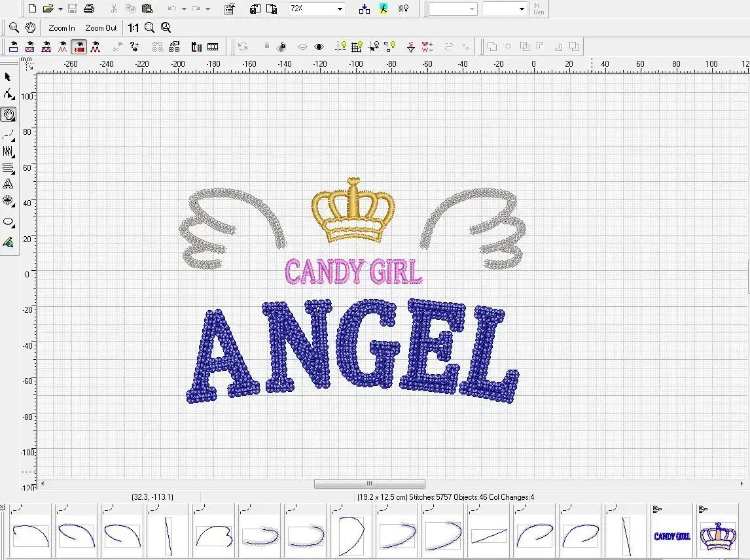
Task: Click the Zoom In button
Action: [x=62, y=28]
